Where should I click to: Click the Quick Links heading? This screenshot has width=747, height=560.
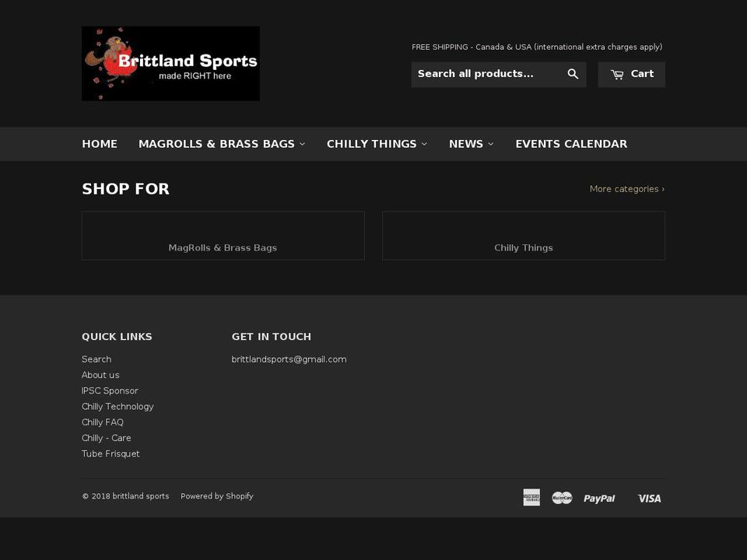coord(117,337)
